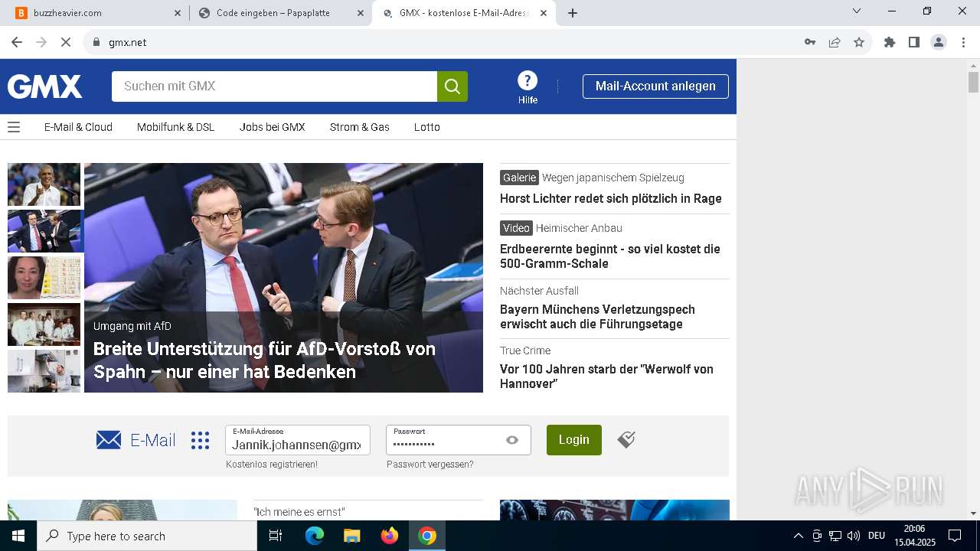Viewport: 980px width, 551px height.
Task: Open the Windows notification center
Action: coord(955,536)
